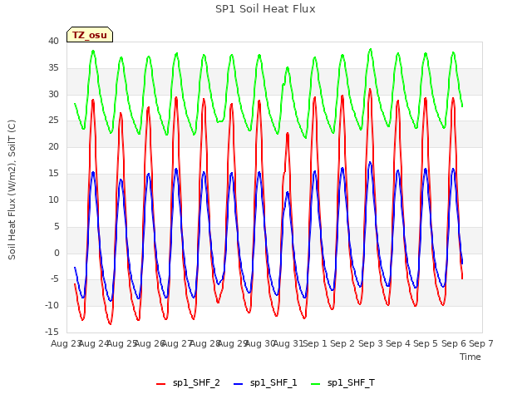Click the 40 y-axis tick label

(x=53, y=42)
